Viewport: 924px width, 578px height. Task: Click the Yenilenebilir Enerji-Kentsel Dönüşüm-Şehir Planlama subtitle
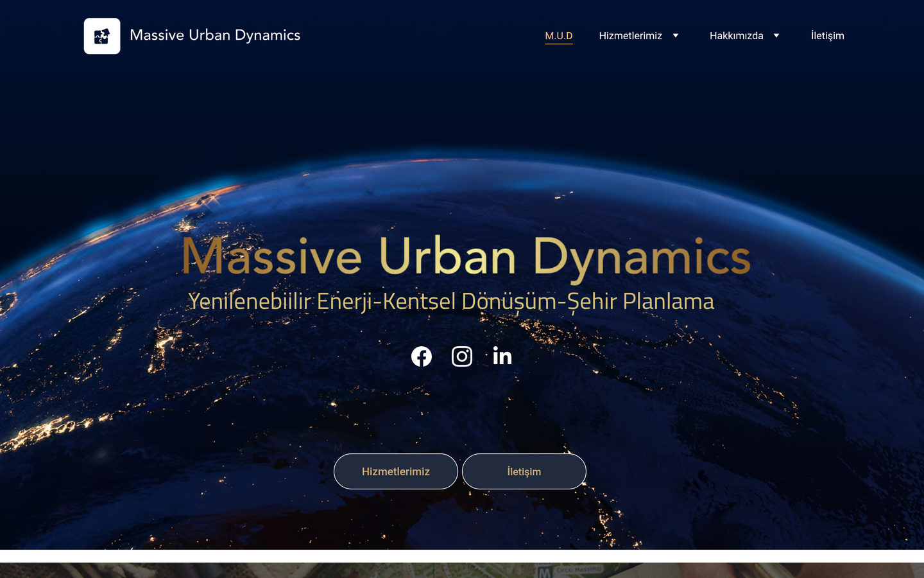[x=451, y=301]
